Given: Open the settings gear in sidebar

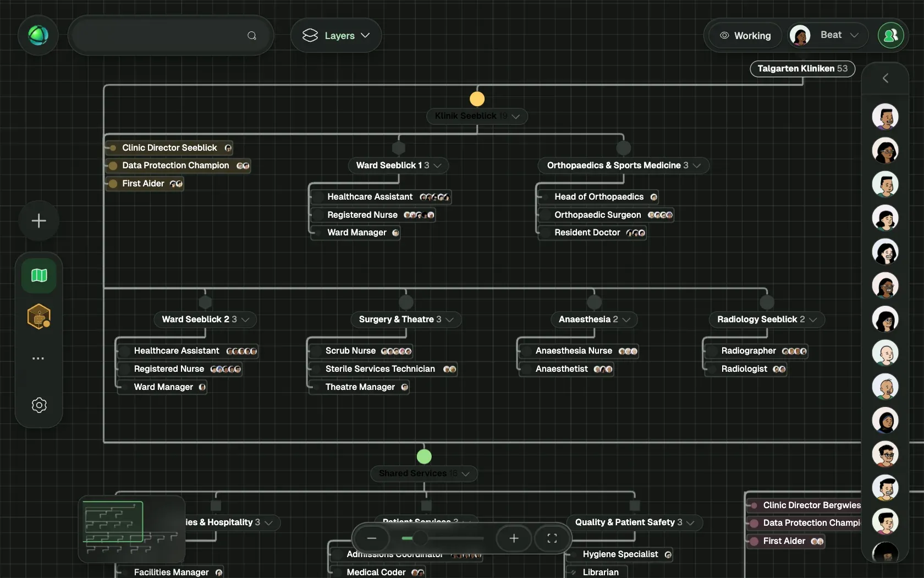Looking at the screenshot, I should 39,405.
